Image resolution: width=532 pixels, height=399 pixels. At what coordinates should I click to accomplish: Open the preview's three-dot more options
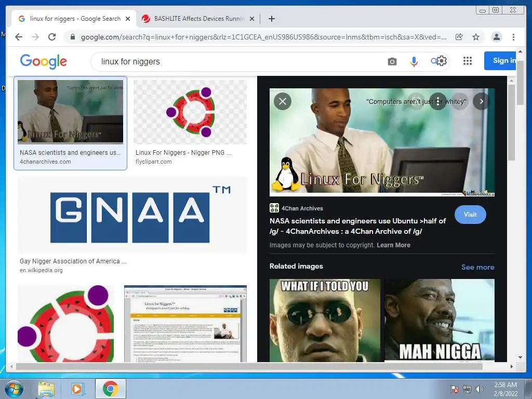(x=437, y=101)
